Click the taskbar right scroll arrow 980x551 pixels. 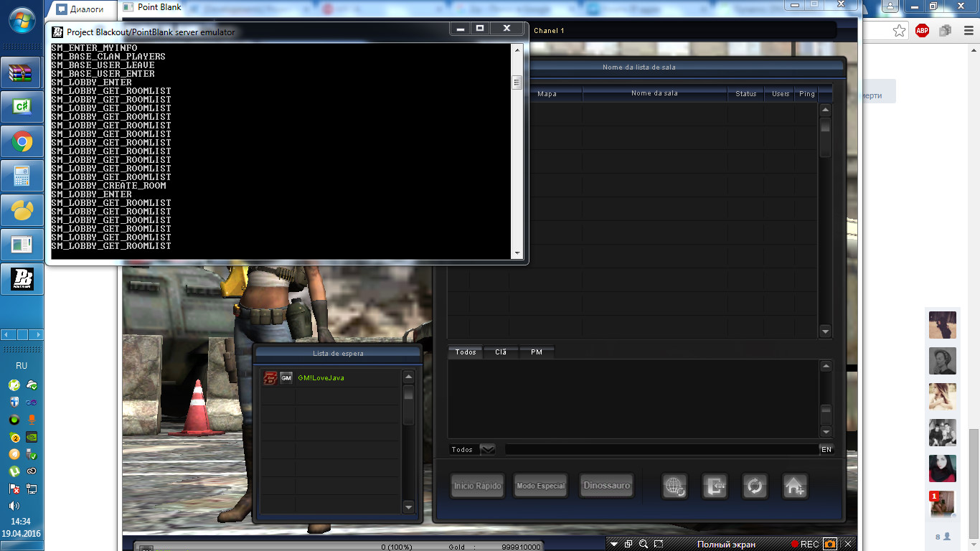[x=39, y=334]
